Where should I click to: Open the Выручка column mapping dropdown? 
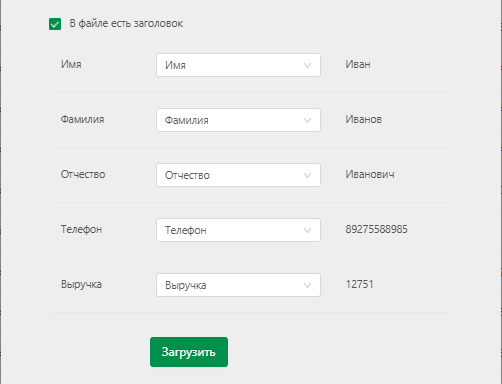click(x=238, y=285)
